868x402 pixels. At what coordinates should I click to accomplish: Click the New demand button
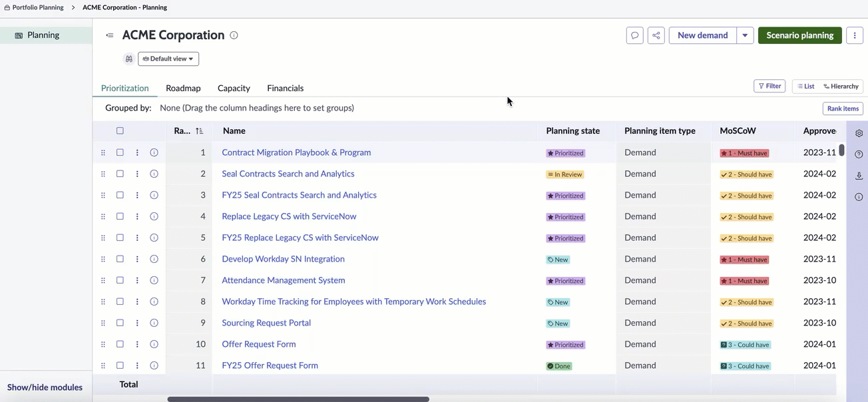coord(702,35)
